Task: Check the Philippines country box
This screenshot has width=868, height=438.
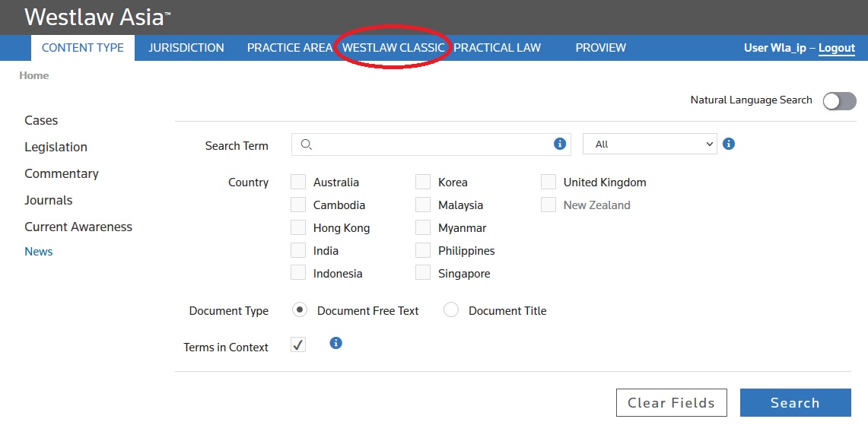Action: click(423, 250)
